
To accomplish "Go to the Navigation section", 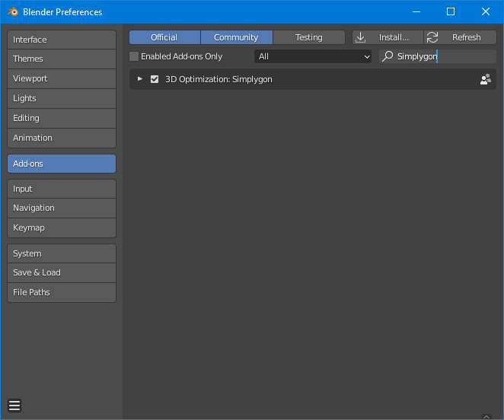I will pos(62,208).
